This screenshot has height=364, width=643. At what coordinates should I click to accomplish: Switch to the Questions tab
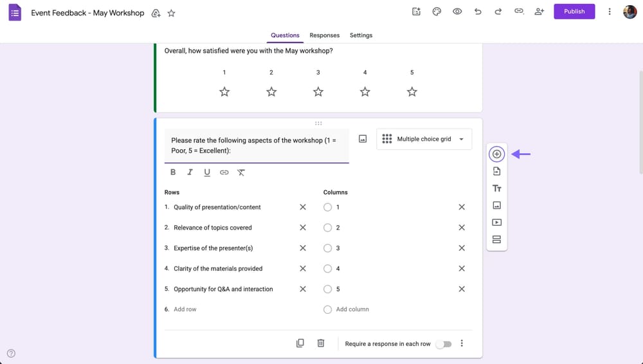click(285, 35)
